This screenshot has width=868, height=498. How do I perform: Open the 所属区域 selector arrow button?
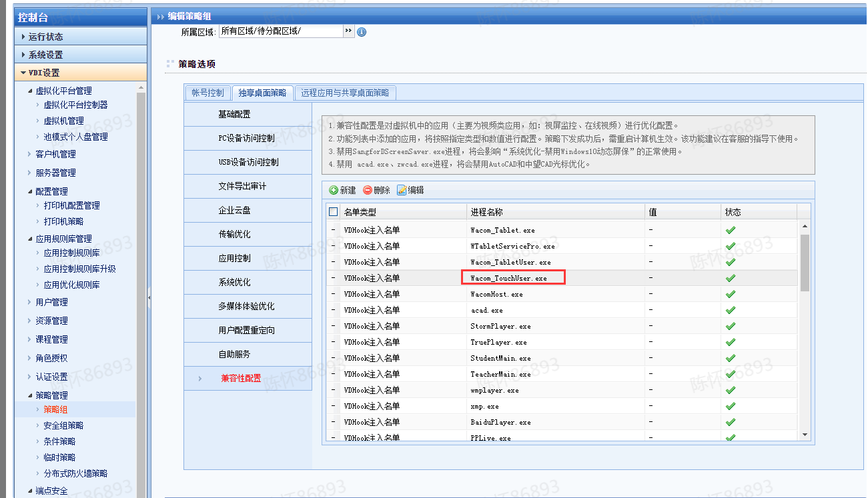[x=349, y=31]
